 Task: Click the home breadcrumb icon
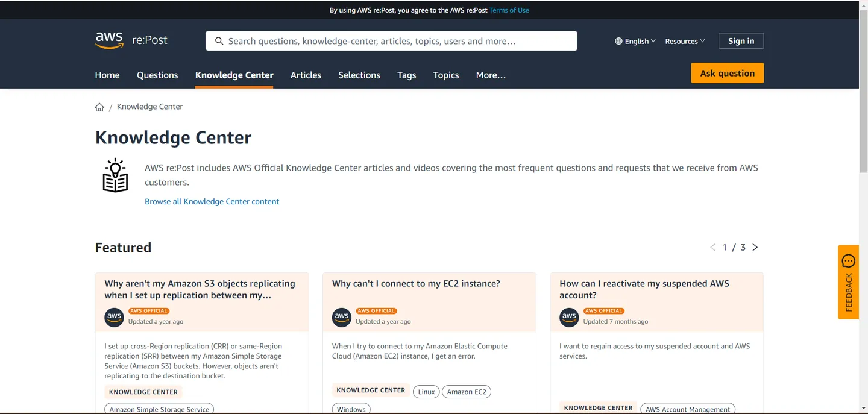[99, 107]
